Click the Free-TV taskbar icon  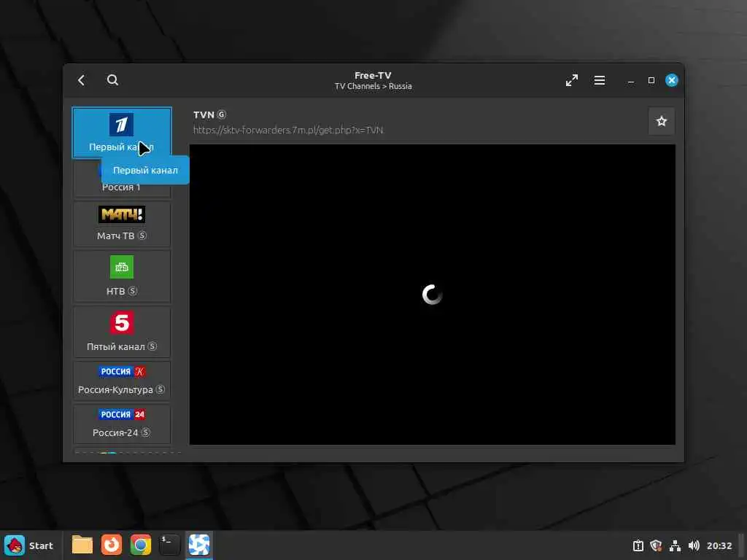coord(198,545)
